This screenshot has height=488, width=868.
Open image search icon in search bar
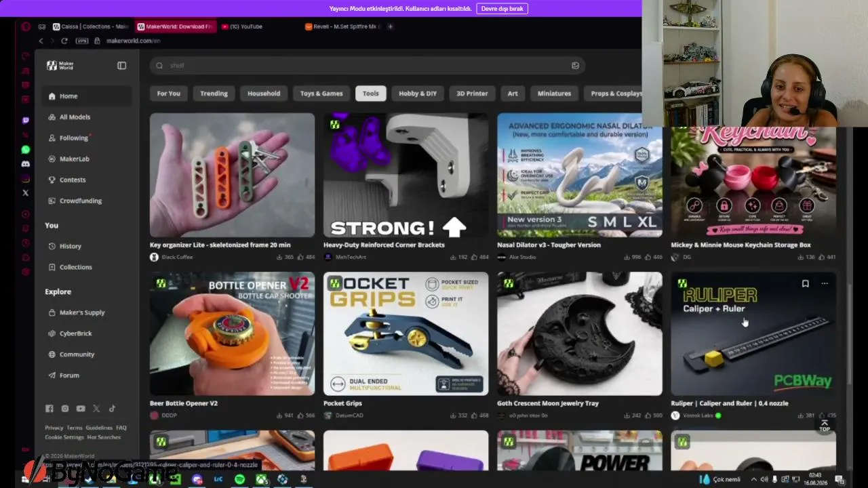point(575,66)
